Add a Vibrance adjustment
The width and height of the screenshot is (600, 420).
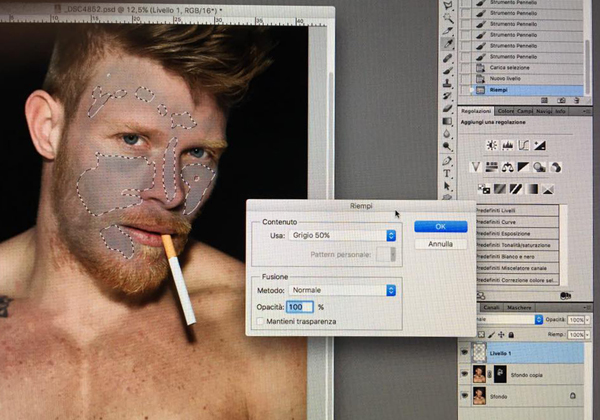(x=476, y=167)
